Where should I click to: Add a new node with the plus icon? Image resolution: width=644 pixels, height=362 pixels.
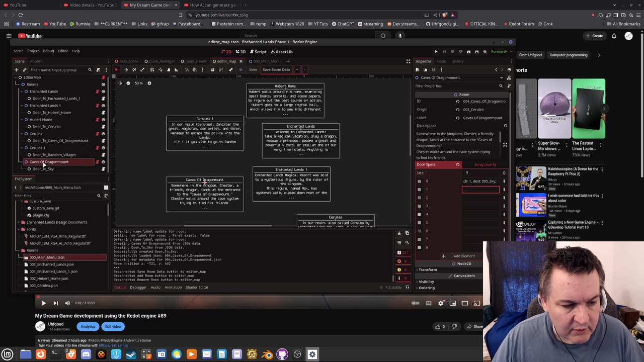(17, 69)
